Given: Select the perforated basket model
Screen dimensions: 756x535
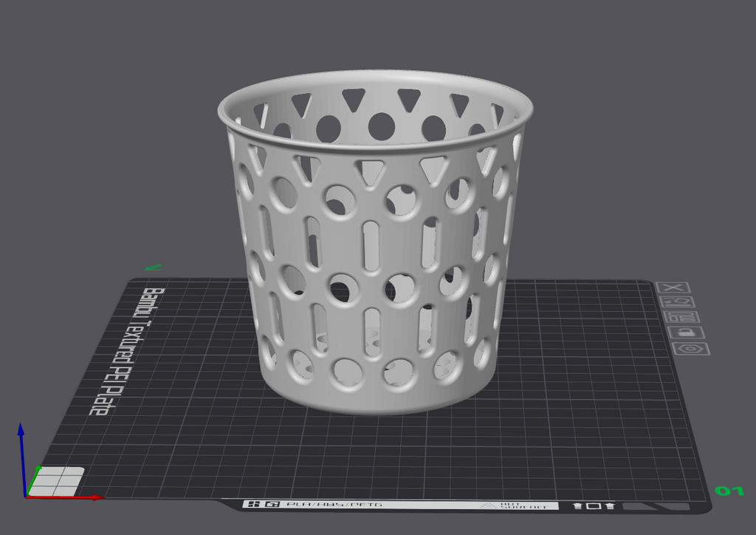Looking at the screenshot, I should (375, 241).
